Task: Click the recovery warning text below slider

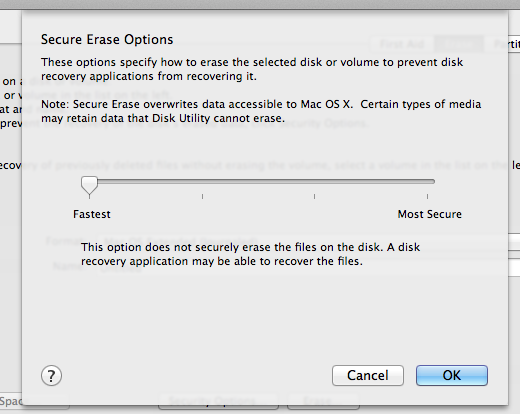Action: click(250, 254)
